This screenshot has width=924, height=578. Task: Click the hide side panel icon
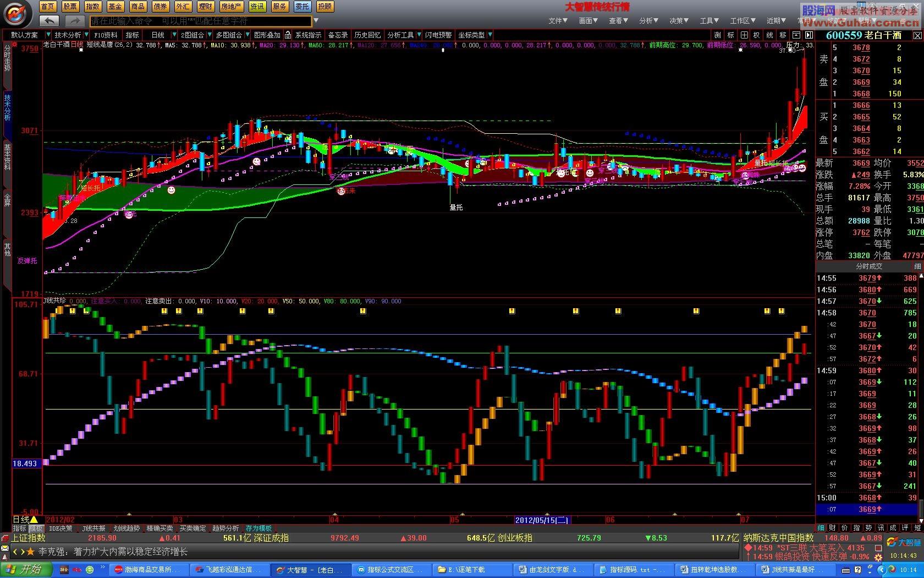pos(809,35)
